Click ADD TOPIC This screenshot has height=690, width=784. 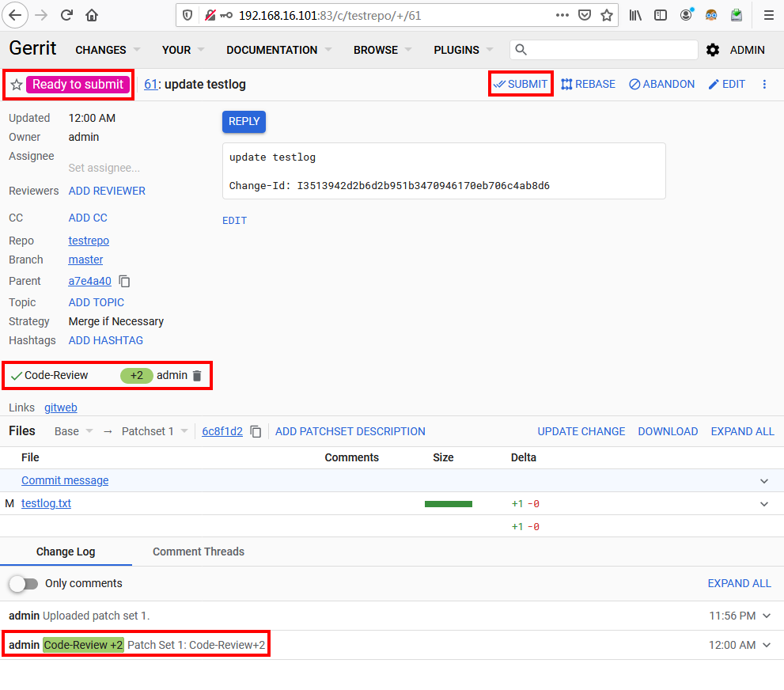(x=96, y=302)
